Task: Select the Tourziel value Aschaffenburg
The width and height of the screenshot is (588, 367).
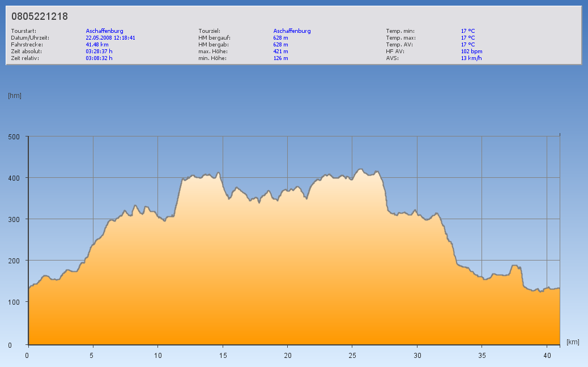Action: [292, 31]
